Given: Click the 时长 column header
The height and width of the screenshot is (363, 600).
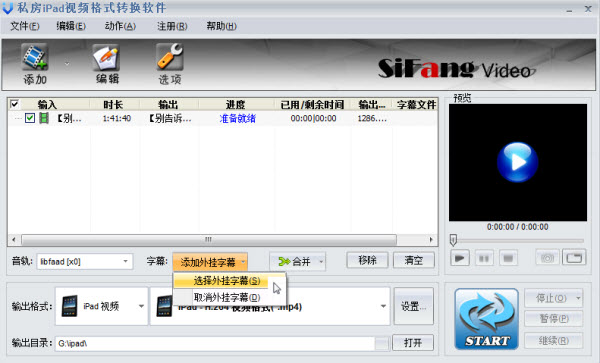Looking at the screenshot, I should (x=113, y=104).
